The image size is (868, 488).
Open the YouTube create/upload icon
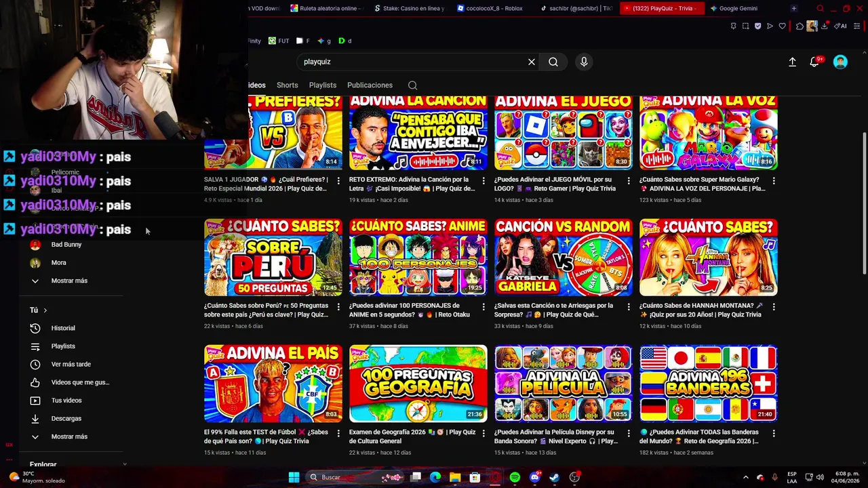pos(792,62)
